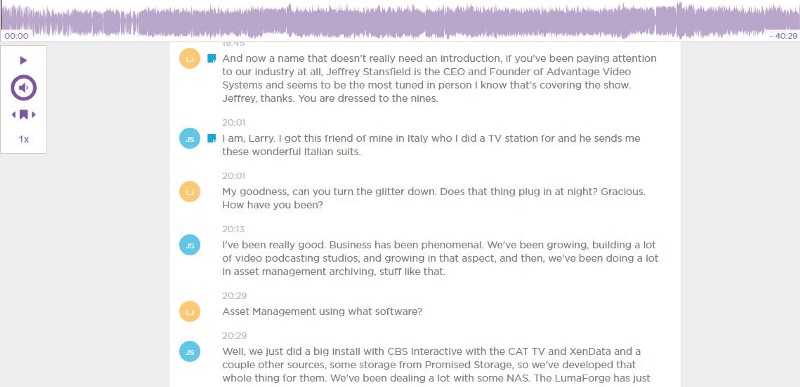
Task: Click the 20:13 timestamp
Action: [x=234, y=229]
